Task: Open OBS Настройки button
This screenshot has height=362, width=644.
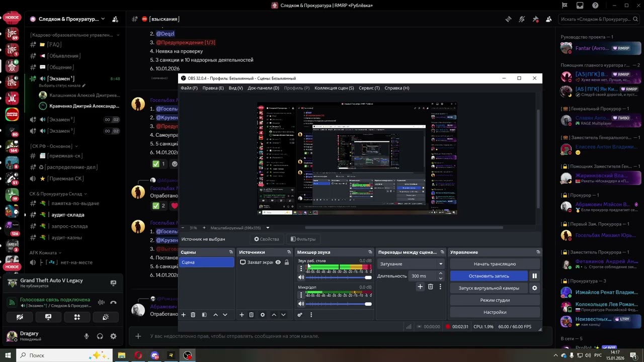Action: [495, 312]
